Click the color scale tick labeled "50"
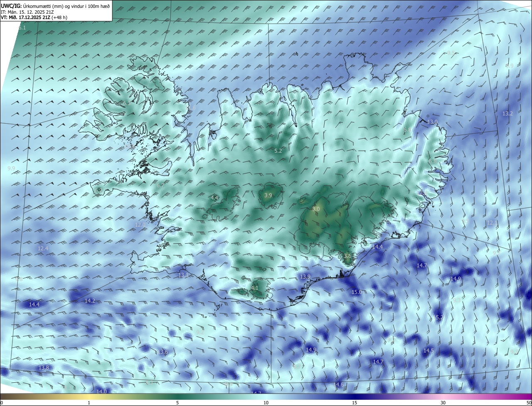This screenshot has height=406, width=532. point(529,403)
